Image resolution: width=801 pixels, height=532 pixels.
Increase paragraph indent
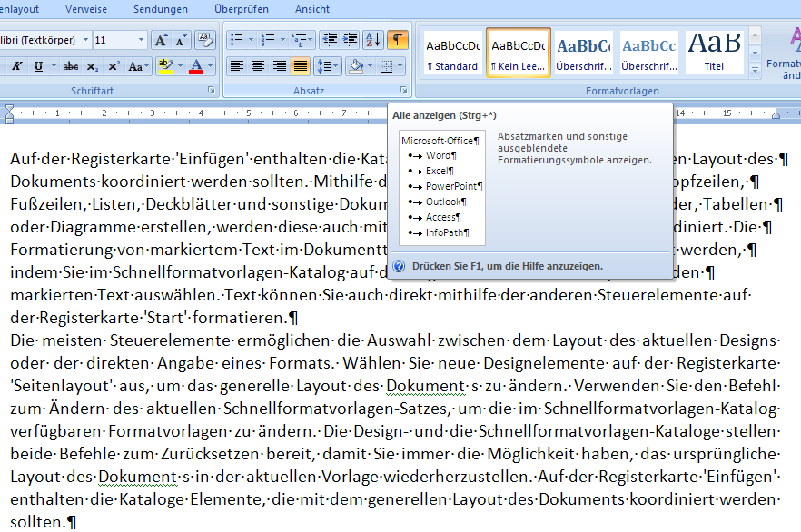tap(350, 40)
